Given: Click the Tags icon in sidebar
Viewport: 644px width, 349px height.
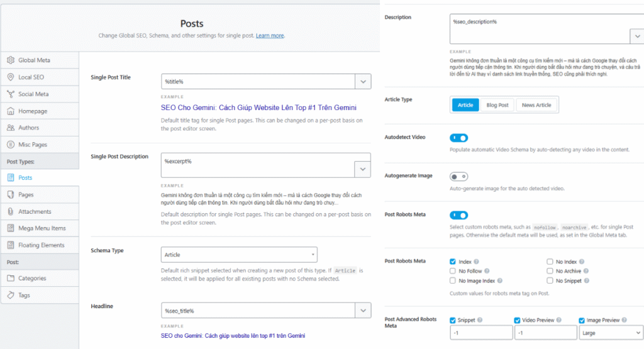Looking at the screenshot, I should 11,295.
